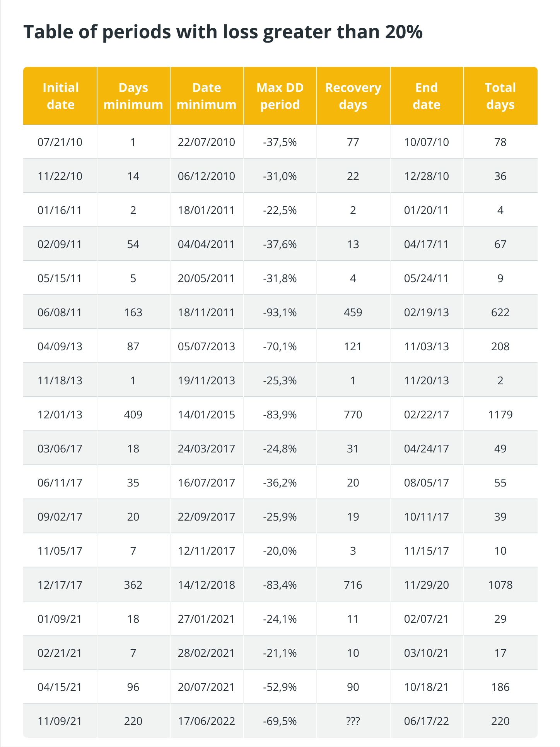Click the 02/19/13 end date cell
This screenshot has width=560, height=747.
tap(427, 312)
